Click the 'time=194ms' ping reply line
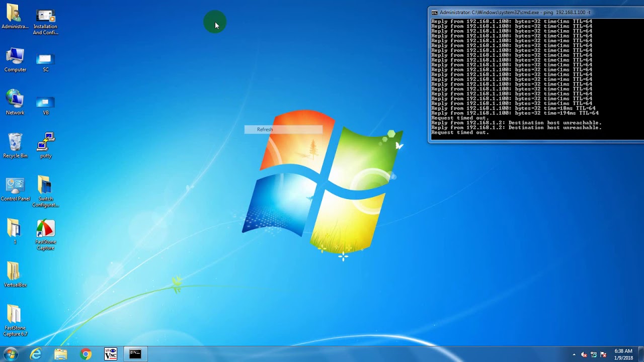 click(x=515, y=113)
